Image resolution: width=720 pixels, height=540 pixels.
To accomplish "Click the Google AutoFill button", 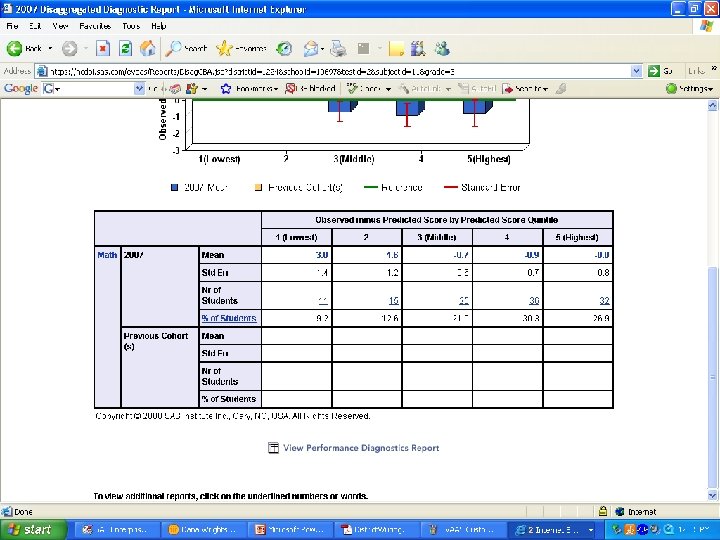I will (x=477, y=89).
